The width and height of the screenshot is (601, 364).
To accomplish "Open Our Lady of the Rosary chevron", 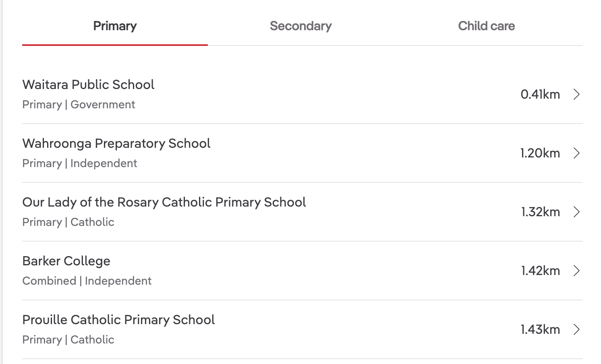I will click(x=576, y=212).
